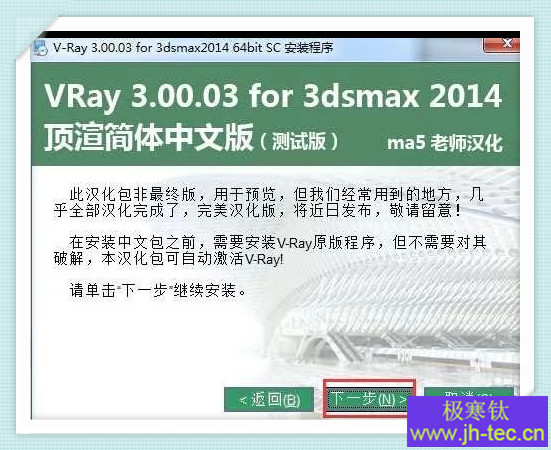Open the www.jh-tec.cn watermark link

(477, 434)
